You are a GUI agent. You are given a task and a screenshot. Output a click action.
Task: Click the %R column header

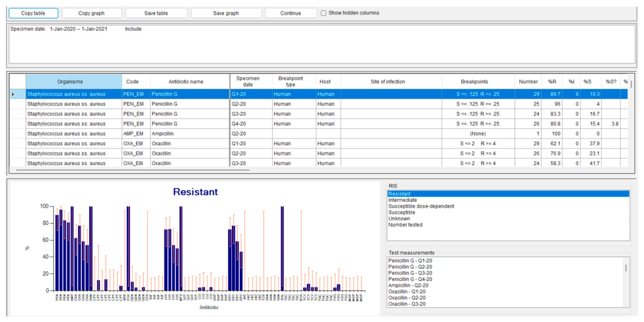552,81
